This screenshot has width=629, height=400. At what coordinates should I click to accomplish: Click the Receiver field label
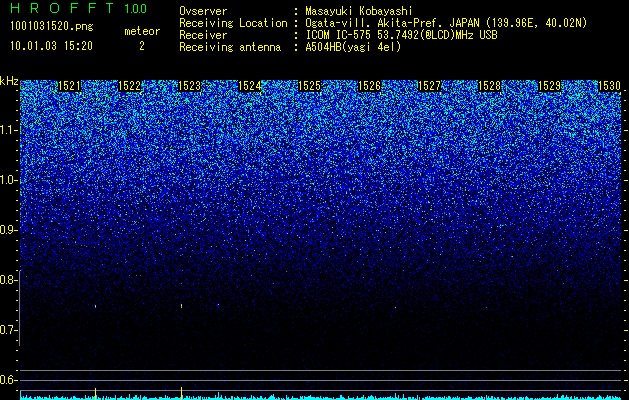(x=203, y=35)
